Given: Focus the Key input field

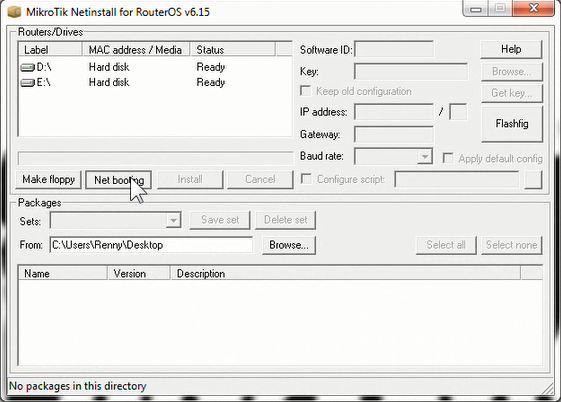Looking at the screenshot, I should pyautogui.click(x=411, y=72).
